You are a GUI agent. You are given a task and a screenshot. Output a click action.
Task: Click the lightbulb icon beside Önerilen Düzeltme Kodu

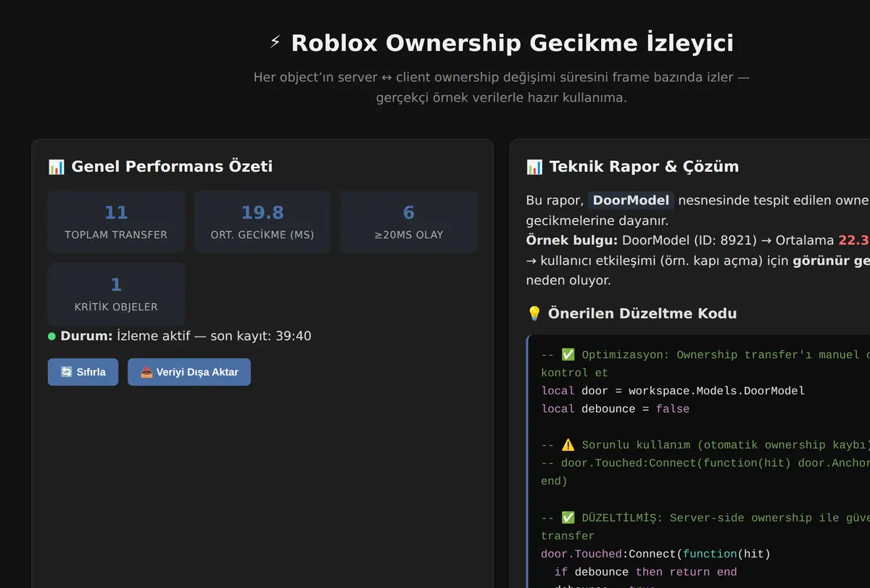coord(534,314)
